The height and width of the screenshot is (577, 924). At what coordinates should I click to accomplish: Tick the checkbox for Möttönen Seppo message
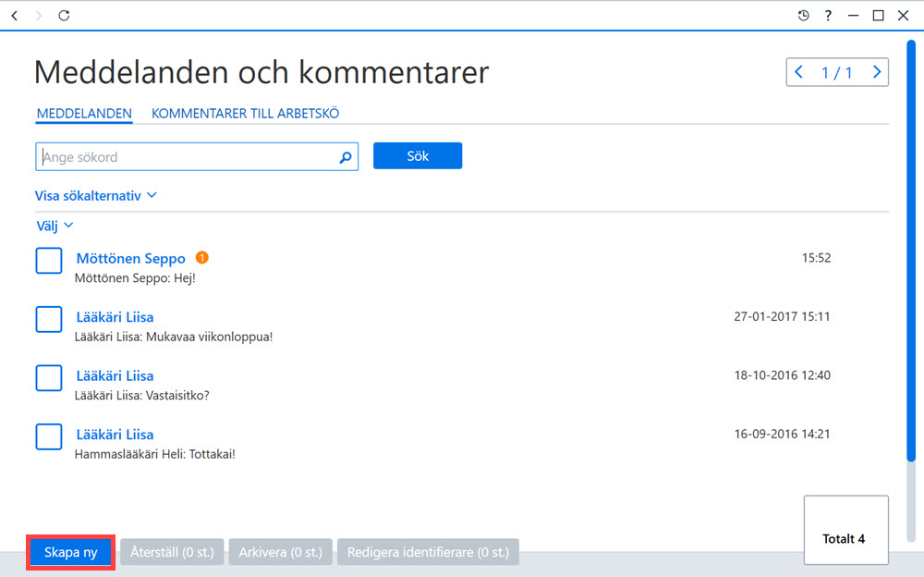(49, 261)
